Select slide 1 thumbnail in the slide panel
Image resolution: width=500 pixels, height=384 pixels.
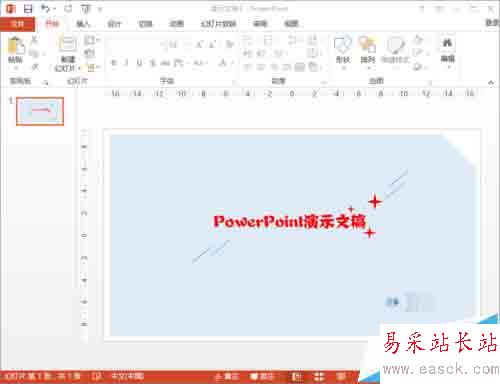pos(40,111)
